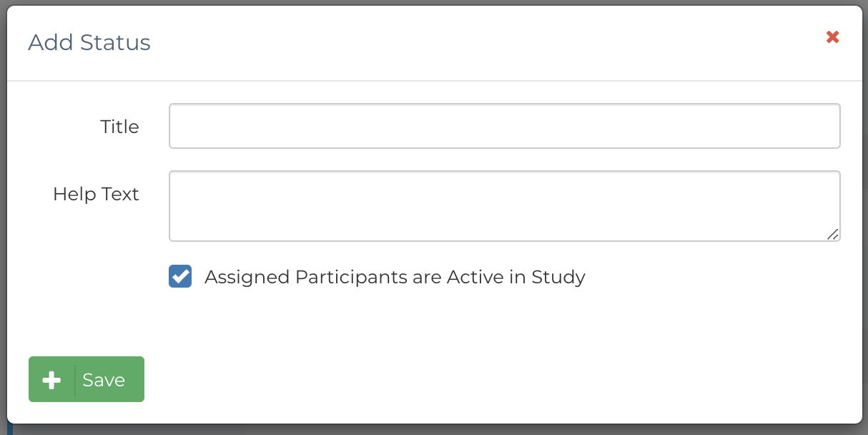This screenshot has width=868, height=435.
Task: Click the dark backdrop below the dialog
Action: (x=429, y=429)
